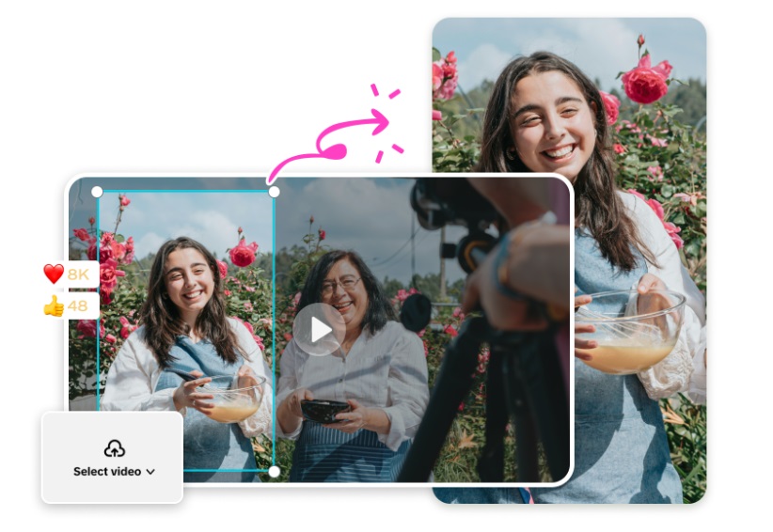Open the cropped vertical video preview
This screenshot has width=773, height=532.
click(x=569, y=260)
